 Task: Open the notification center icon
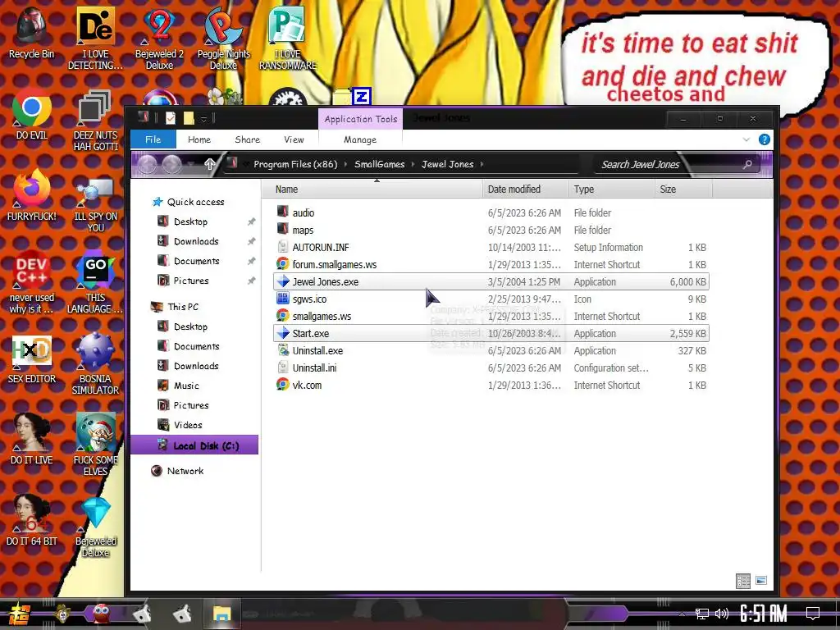point(813,614)
